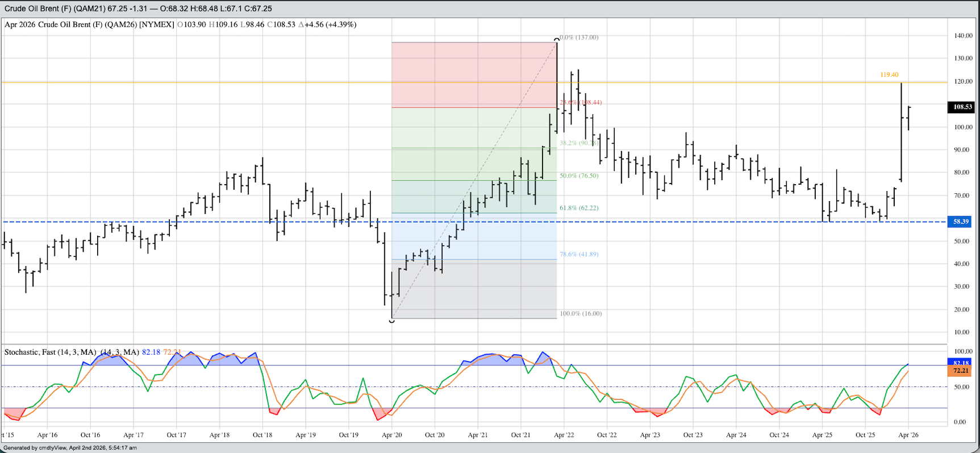The image size is (980, 453).
Task: Select the Crude Oil Brent (QAM21) window title
Action: [138, 9]
